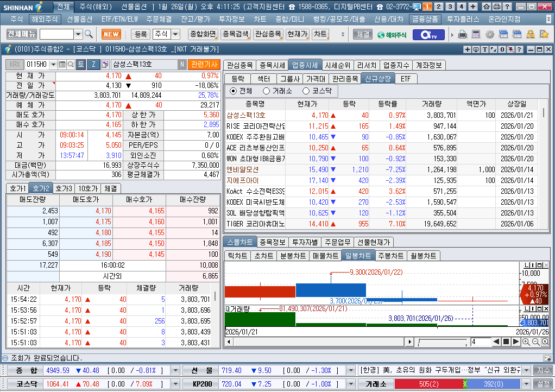Open help using the top question-mark icon

(x=507, y=7)
